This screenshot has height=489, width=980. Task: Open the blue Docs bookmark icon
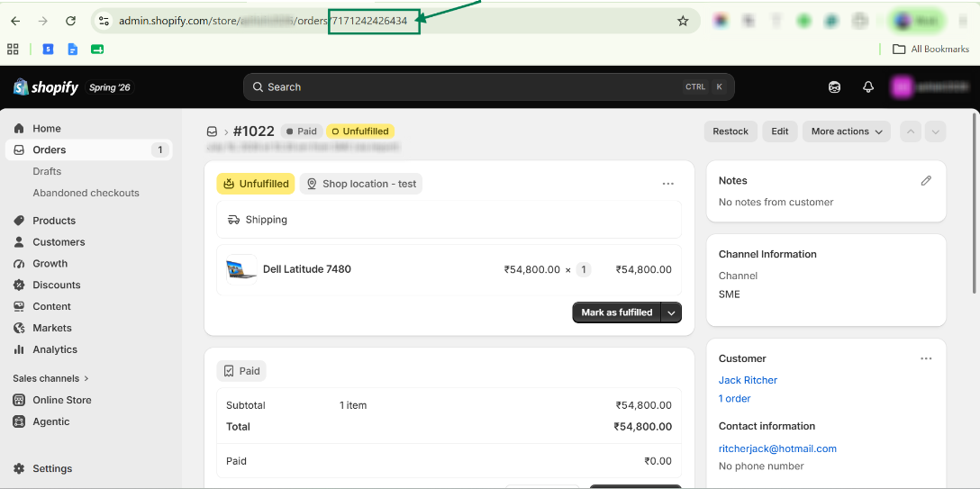point(72,50)
